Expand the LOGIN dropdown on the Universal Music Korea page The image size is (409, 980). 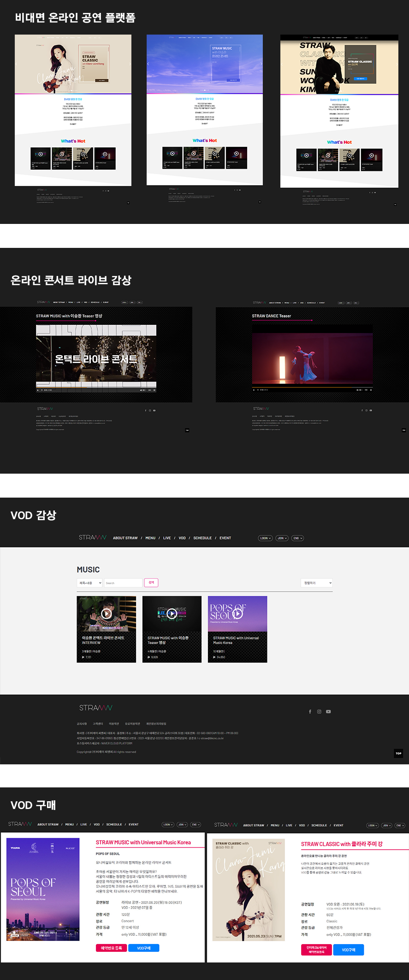168,825
